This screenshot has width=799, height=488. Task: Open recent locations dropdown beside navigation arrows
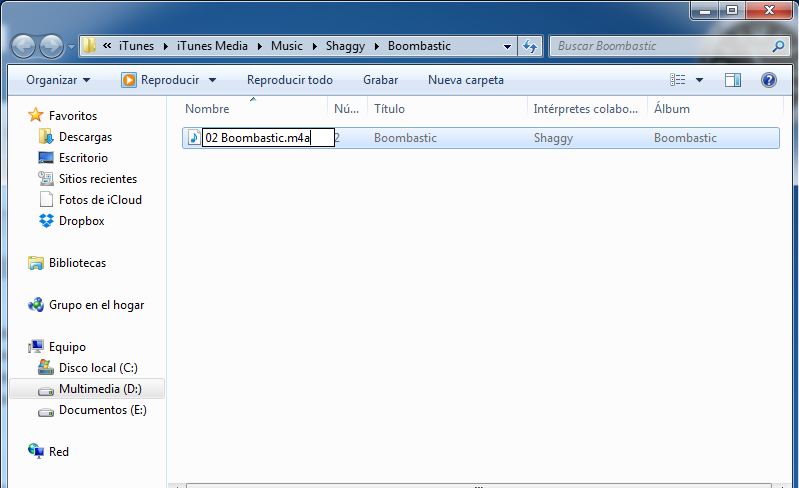pyautogui.click(x=71, y=47)
